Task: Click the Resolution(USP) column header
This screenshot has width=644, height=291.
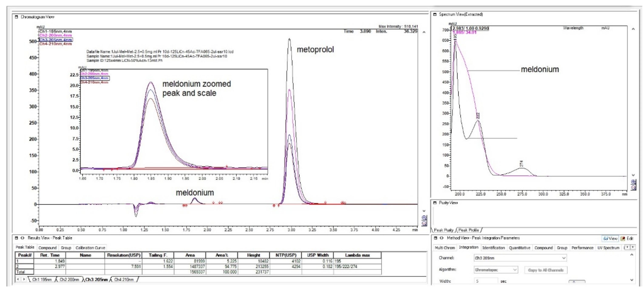Action: click(x=124, y=255)
